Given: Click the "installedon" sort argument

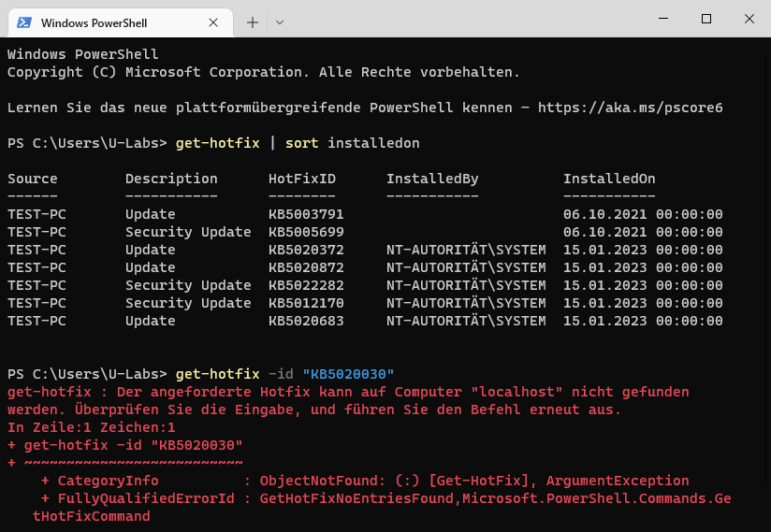Looking at the screenshot, I should (x=373, y=143).
